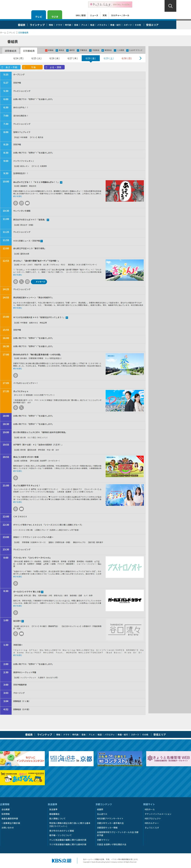The height and width of the screenshot is (868, 191).
Task: Open the ガールズバンドクライ program thumbnail
Action: (125, 600)
